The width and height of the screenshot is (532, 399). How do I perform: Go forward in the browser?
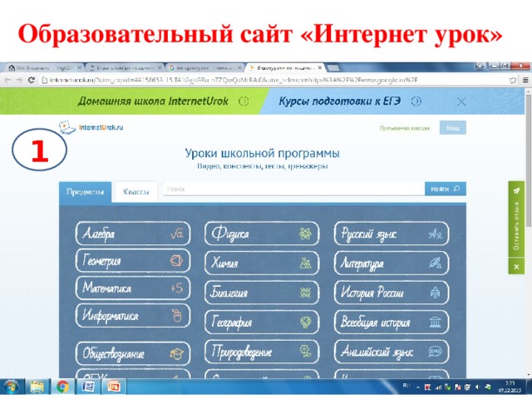19,80
